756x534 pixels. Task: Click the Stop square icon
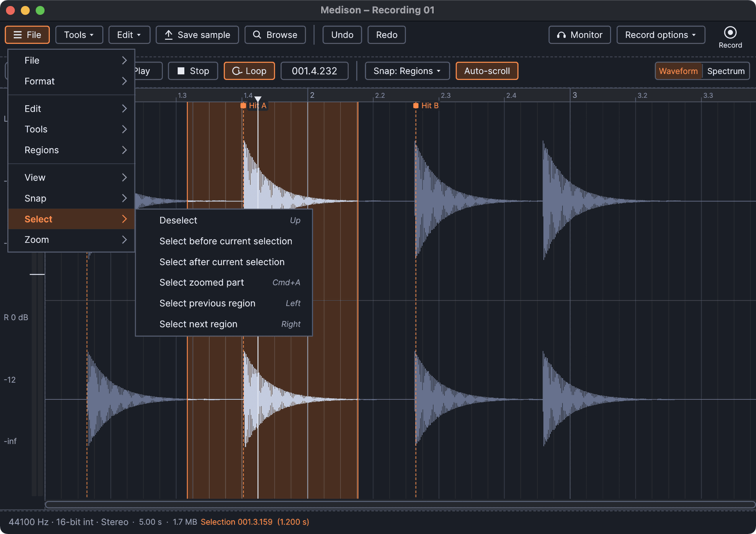pyautogui.click(x=181, y=71)
